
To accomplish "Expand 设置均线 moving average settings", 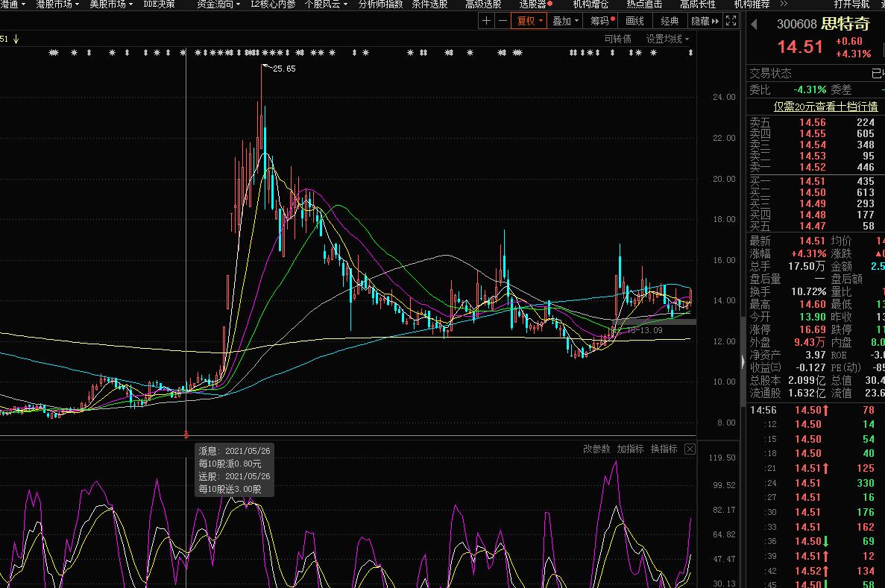I will click(667, 39).
